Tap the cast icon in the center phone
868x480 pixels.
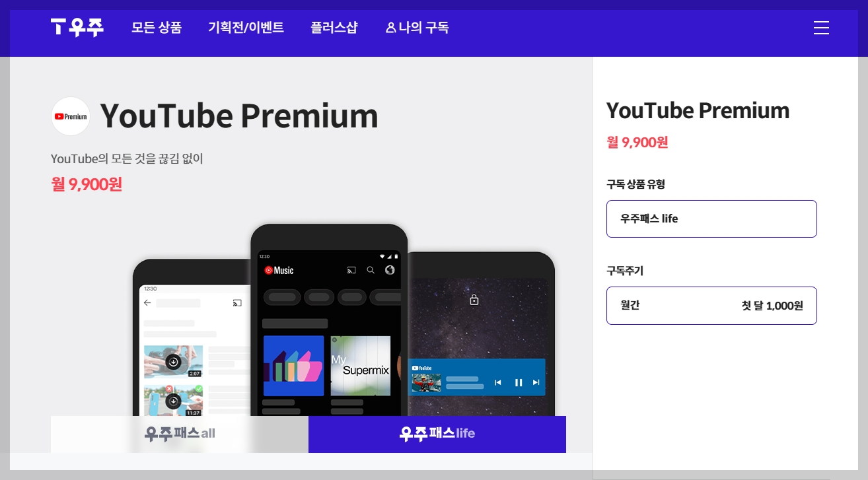coord(351,270)
